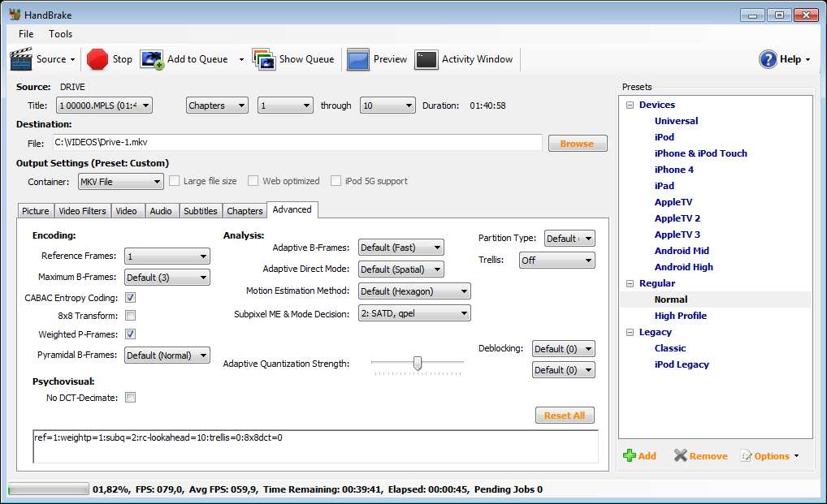827x504 pixels.
Task: Switch to the Video Filters tab
Action: click(82, 211)
